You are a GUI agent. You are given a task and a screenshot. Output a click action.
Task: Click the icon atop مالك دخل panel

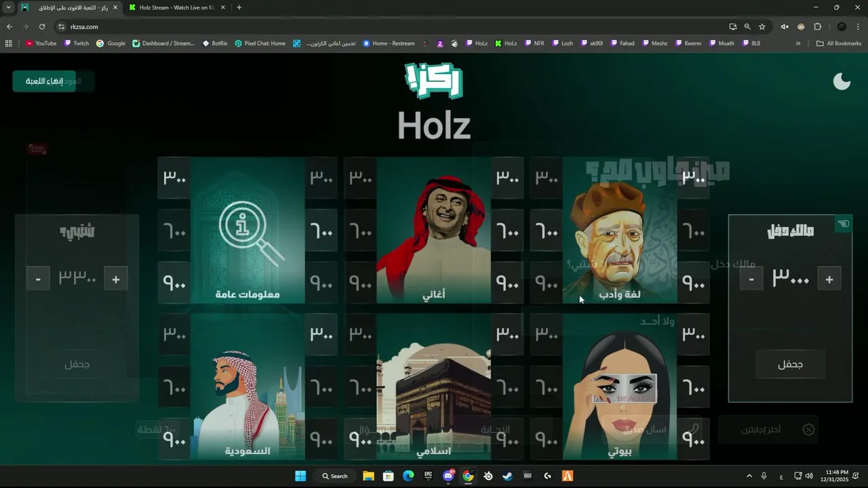(x=843, y=224)
